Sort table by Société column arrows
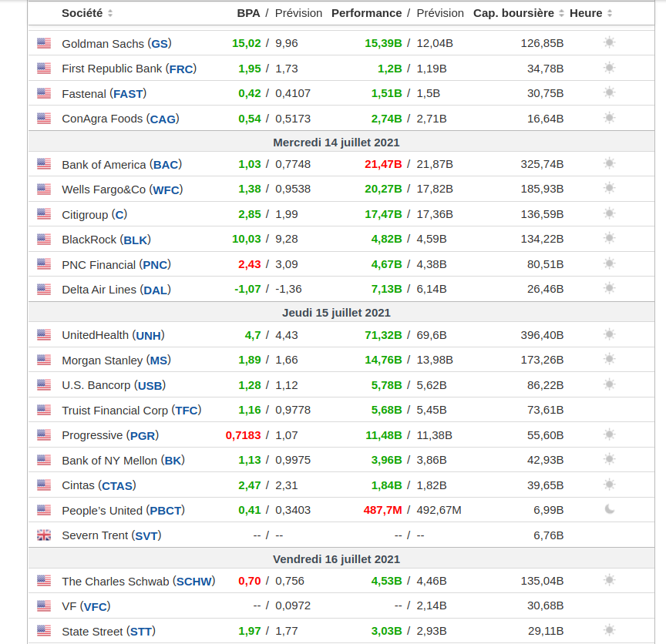Image resolution: width=666 pixels, height=644 pixels. [x=110, y=13]
